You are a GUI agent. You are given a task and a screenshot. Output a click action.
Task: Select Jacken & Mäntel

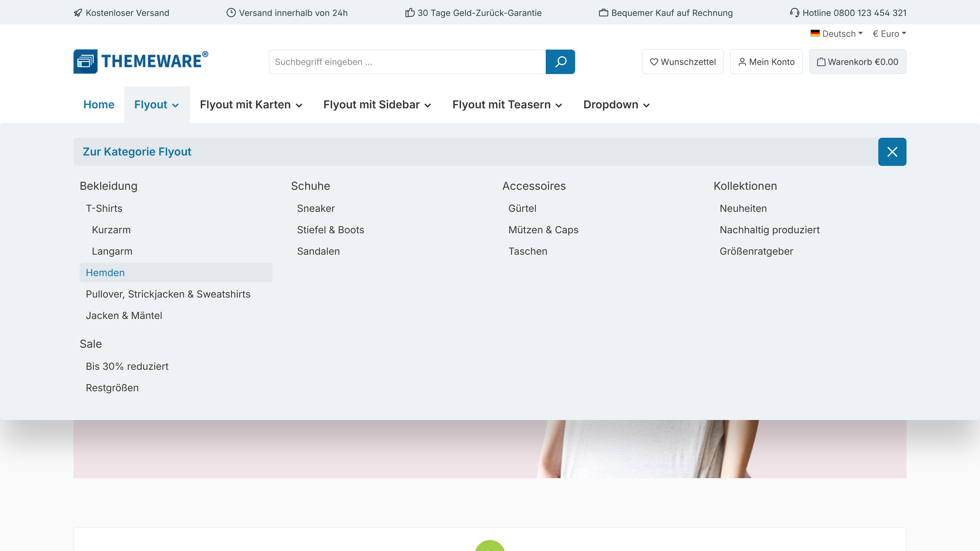(x=124, y=316)
